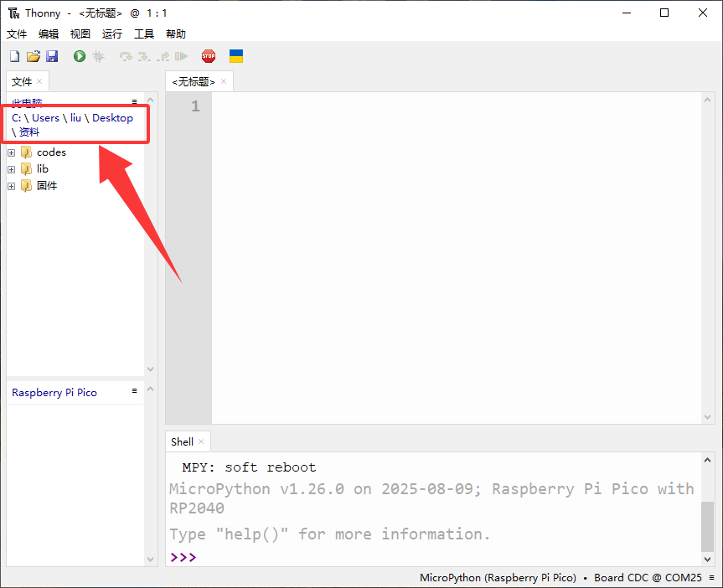This screenshot has width=723, height=588.
Task: Maximize the Thonny window
Action: (x=664, y=13)
